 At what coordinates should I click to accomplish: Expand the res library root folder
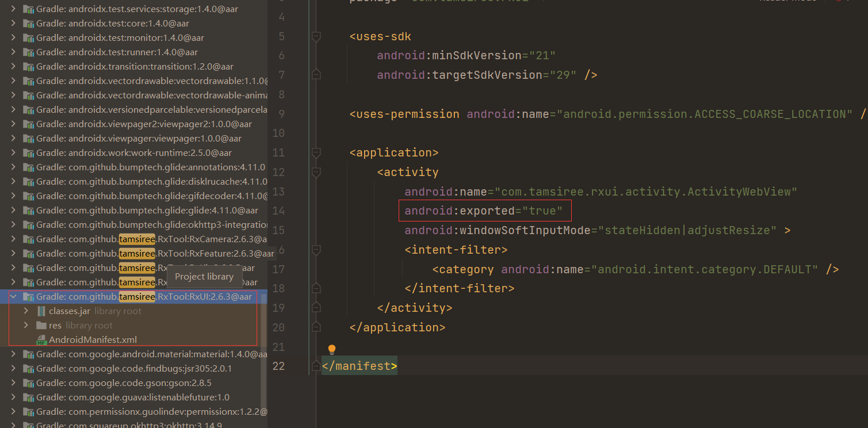[26, 326]
